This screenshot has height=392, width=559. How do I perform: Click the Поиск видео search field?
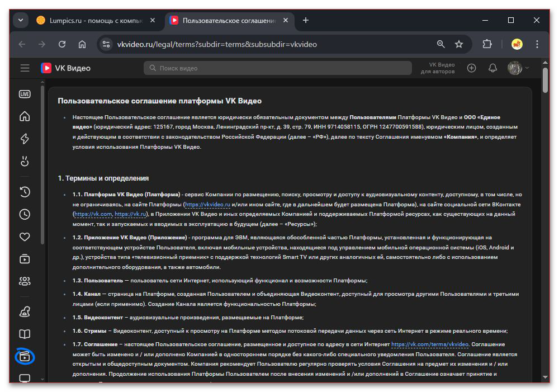click(x=278, y=68)
